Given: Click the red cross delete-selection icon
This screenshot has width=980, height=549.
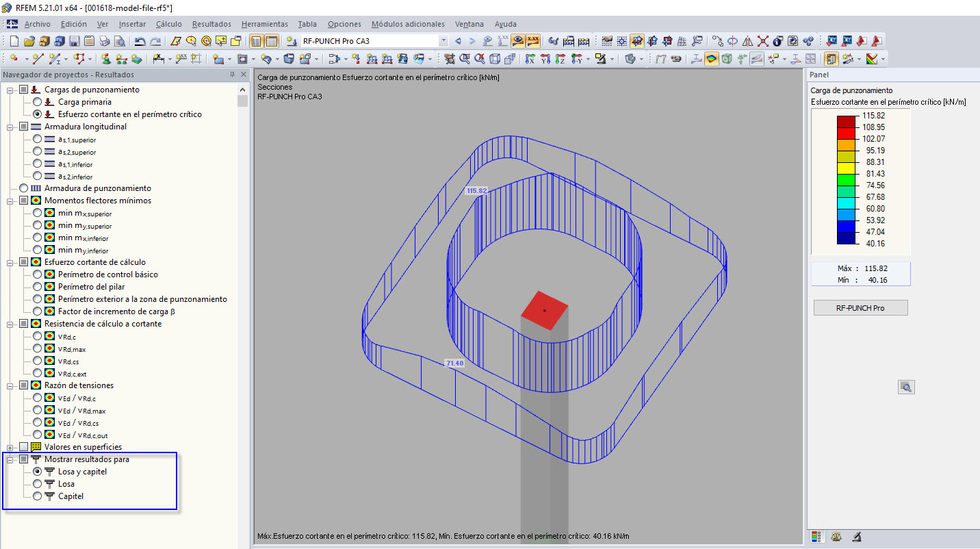Looking at the screenshot, I should click(x=763, y=41).
